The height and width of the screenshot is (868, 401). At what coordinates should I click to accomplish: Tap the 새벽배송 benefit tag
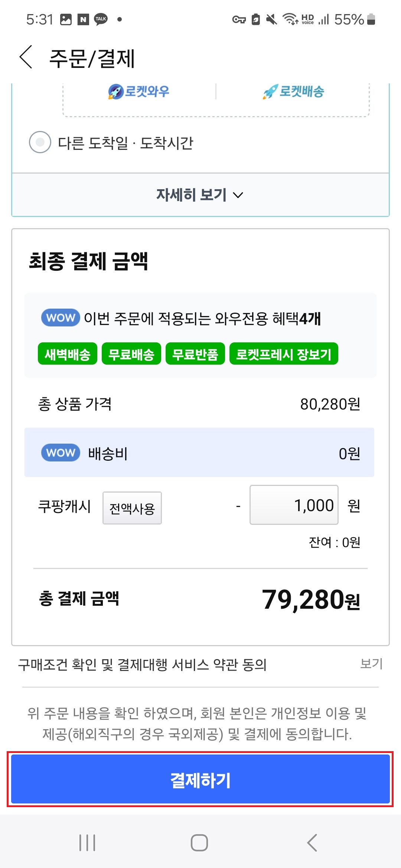pos(68,354)
